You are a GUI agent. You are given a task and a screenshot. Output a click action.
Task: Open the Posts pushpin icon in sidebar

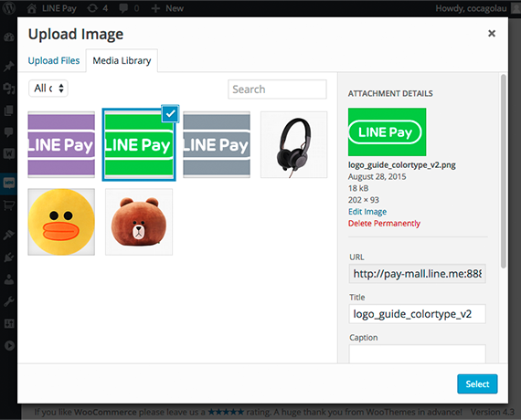pos(9,66)
